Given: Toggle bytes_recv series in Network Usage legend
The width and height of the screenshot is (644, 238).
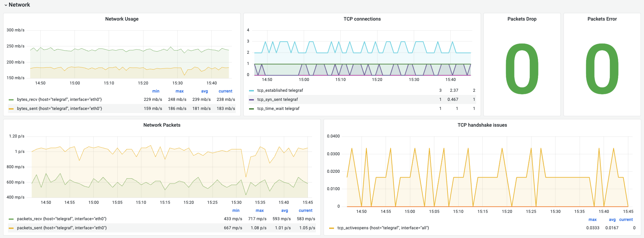Looking at the screenshot, I should pos(59,100).
